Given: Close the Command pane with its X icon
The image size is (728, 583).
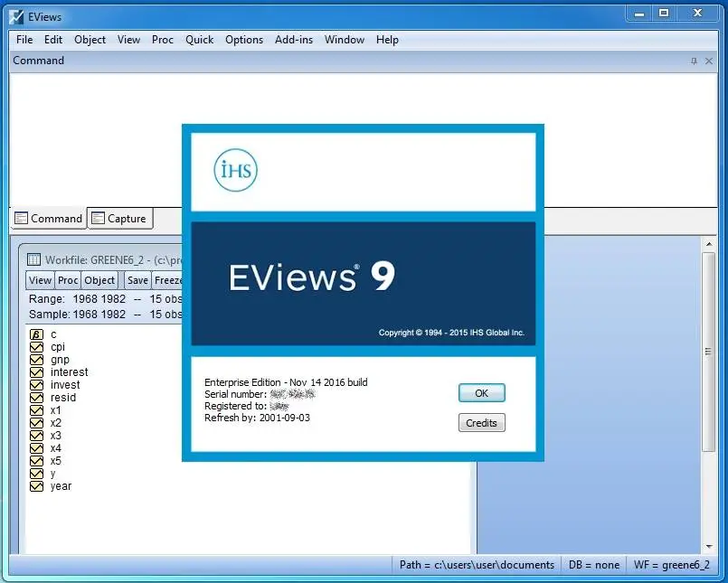Looking at the screenshot, I should 708,61.
